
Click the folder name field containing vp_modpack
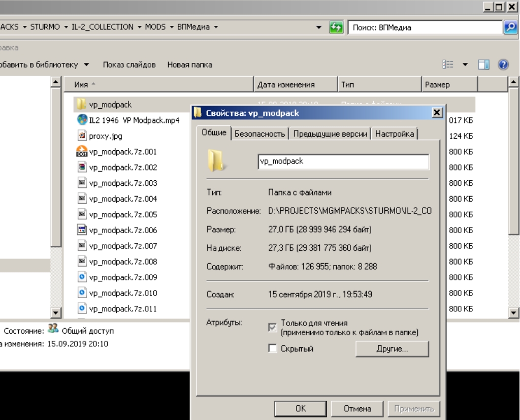[344, 161]
